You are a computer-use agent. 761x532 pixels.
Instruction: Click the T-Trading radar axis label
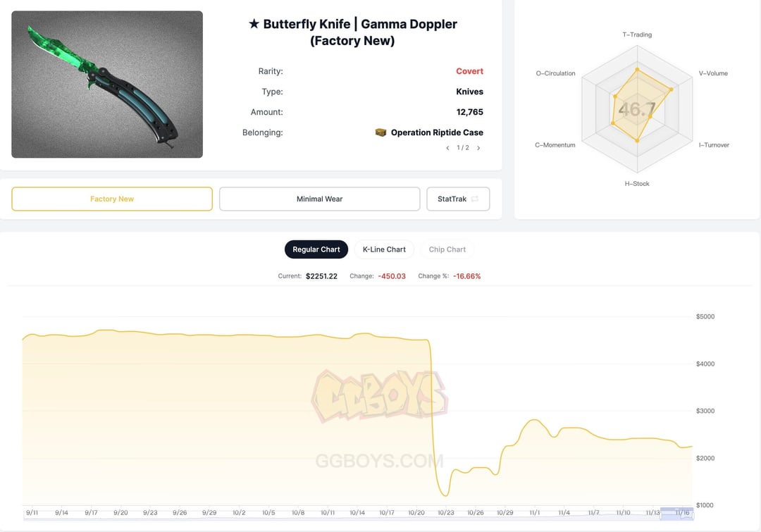tap(637, 35)
